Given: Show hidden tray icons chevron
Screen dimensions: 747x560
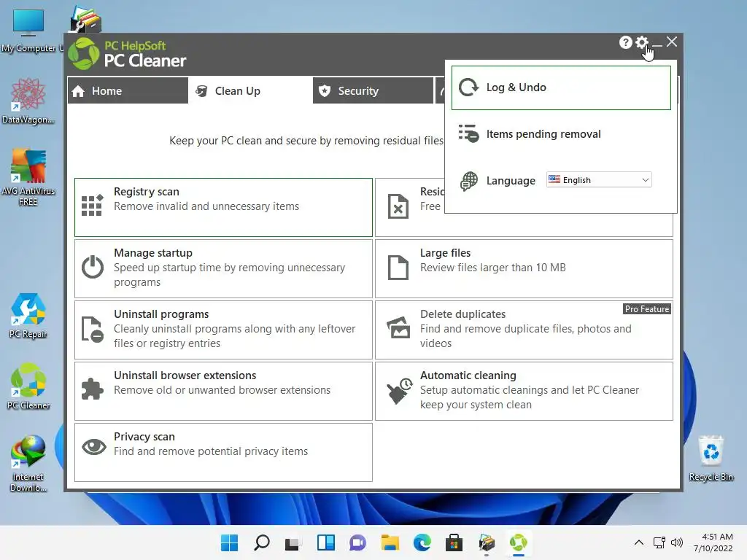Looking at the screenshot, I should click(639, 542).
